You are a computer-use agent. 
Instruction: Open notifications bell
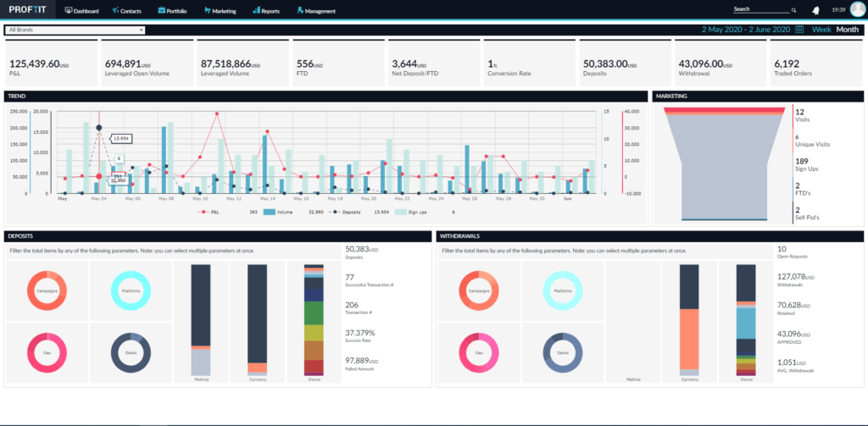coord(815,10)
